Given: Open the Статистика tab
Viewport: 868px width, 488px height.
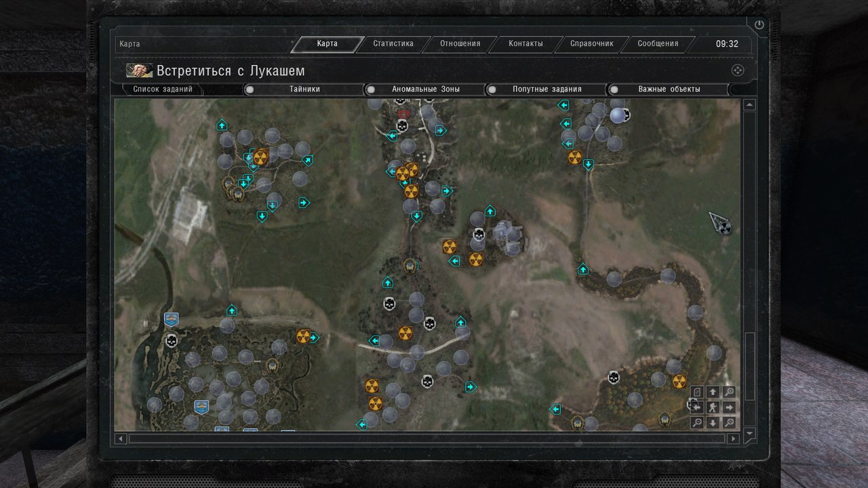Looking at the screenshot, I should [x=393, y=44].
